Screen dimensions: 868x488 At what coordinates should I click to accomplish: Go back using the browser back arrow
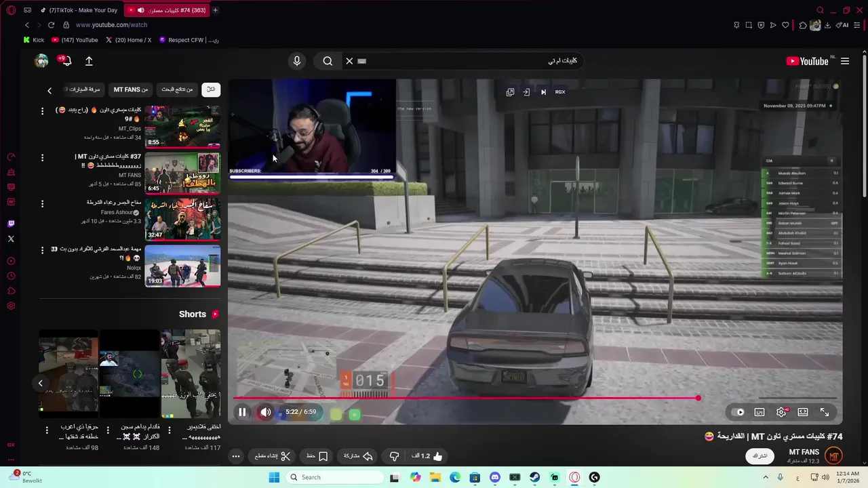tap(27, 25)
